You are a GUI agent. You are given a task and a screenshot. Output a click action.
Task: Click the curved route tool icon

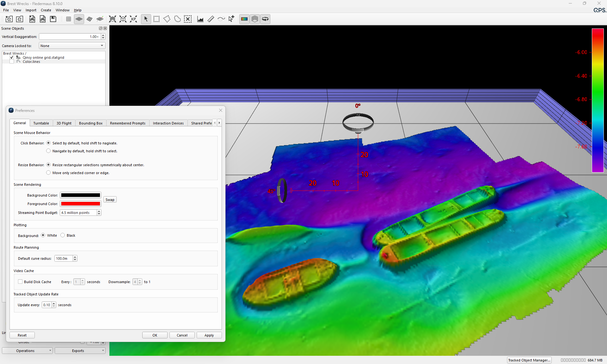(x=221, y=19)
